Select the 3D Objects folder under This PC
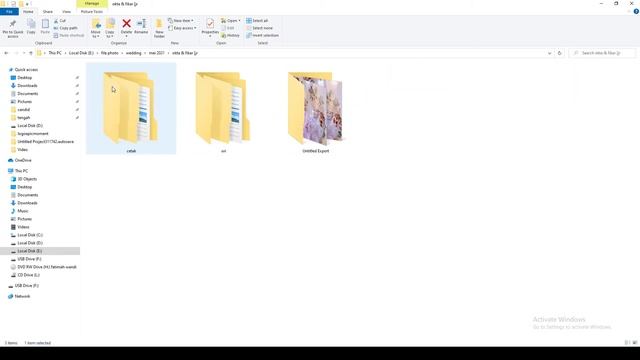 click(x=24, y=179)
